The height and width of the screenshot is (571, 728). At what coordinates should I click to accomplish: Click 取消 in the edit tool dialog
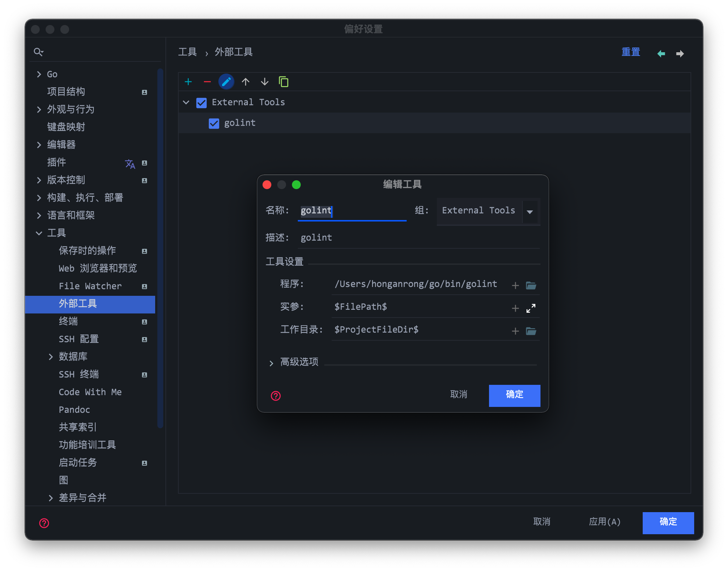point(458,394)
